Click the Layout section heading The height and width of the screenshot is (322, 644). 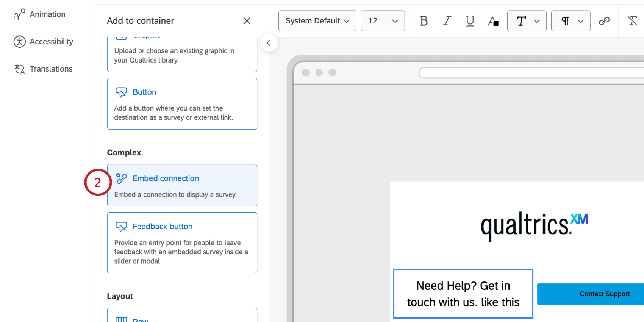coord(120,296)
